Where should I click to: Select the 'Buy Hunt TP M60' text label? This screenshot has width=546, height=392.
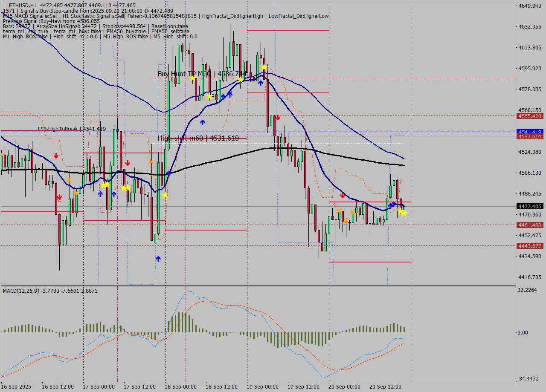[x=184, y=74]
